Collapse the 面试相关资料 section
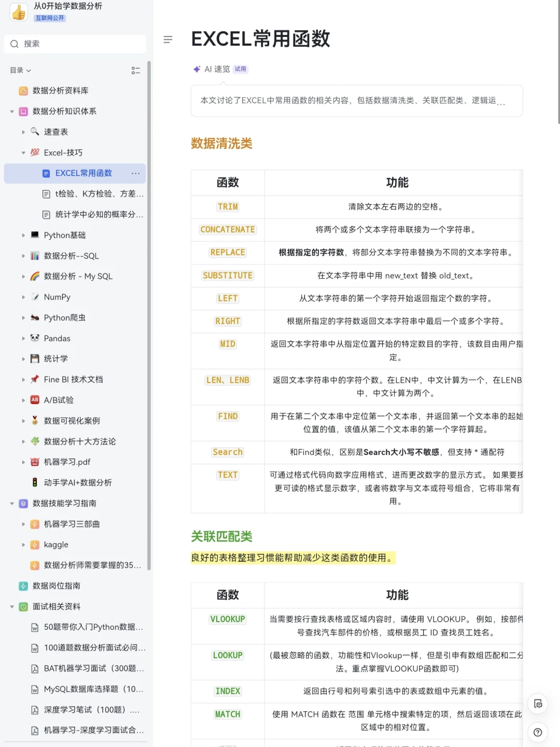Image resolution: width=560 pixels, height=747 pixels. click(x=12, y=606)
